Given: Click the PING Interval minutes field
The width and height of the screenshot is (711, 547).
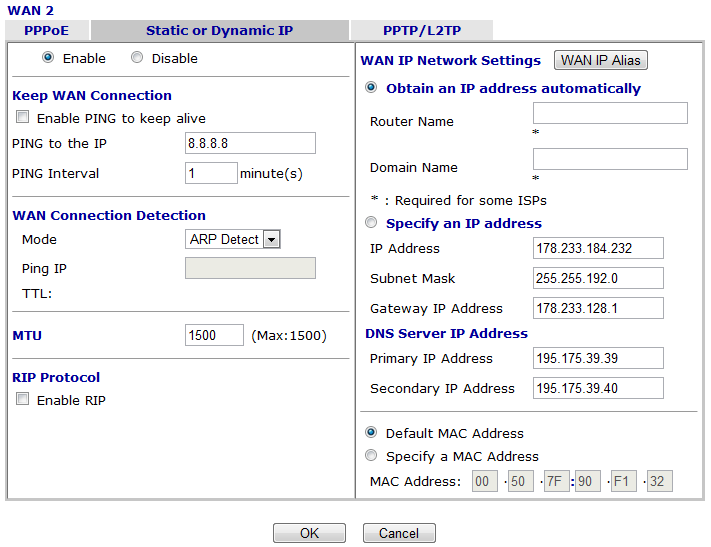Looking at the screenshot, I should click(x=211, y=173).
